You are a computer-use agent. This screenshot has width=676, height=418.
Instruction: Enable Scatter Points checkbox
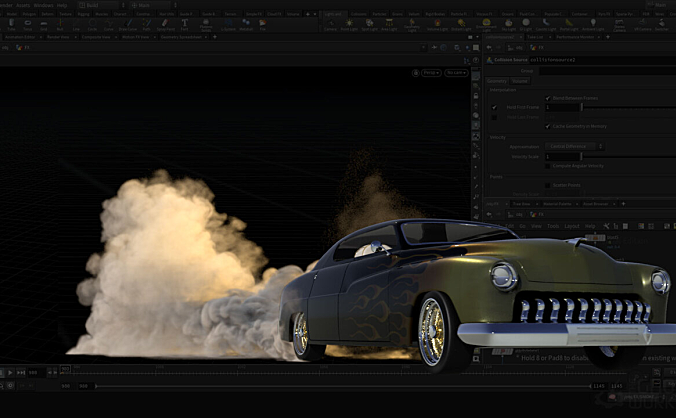[548, 185]
